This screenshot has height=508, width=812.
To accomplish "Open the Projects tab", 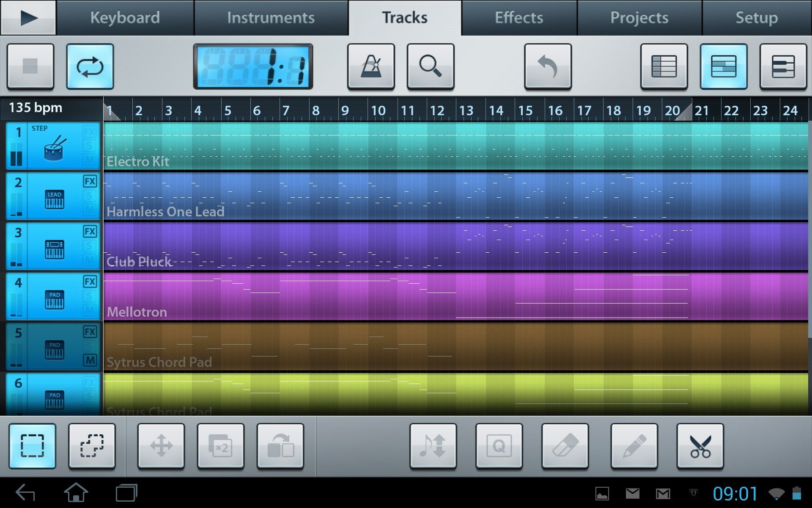I will tap(639, 17).
